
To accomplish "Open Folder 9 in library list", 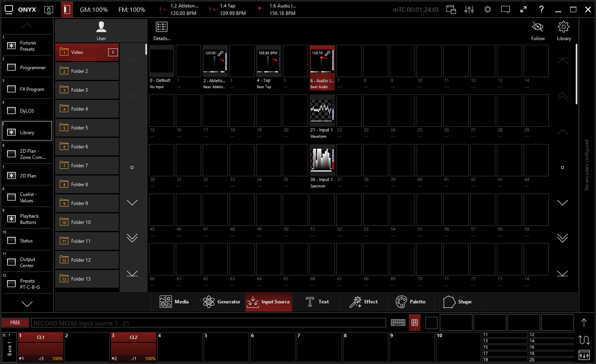I will (x=87, y=203).
